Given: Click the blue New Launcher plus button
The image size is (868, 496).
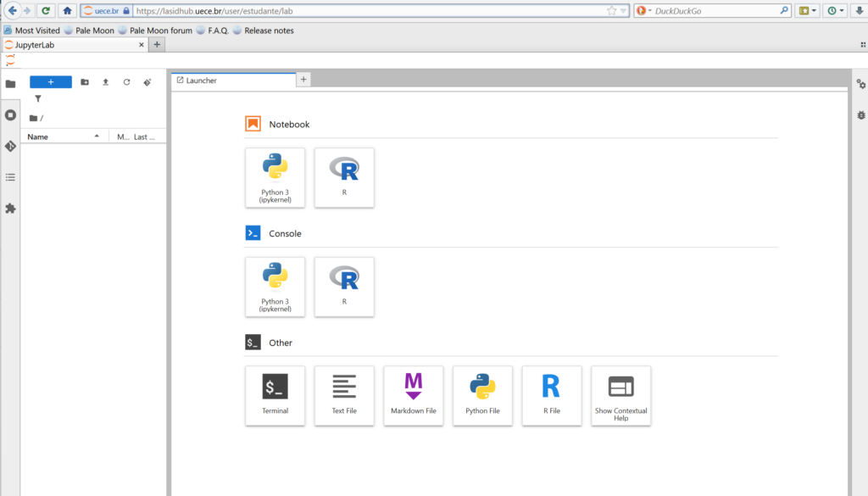Looking at the screenshot, I should 50,82.
